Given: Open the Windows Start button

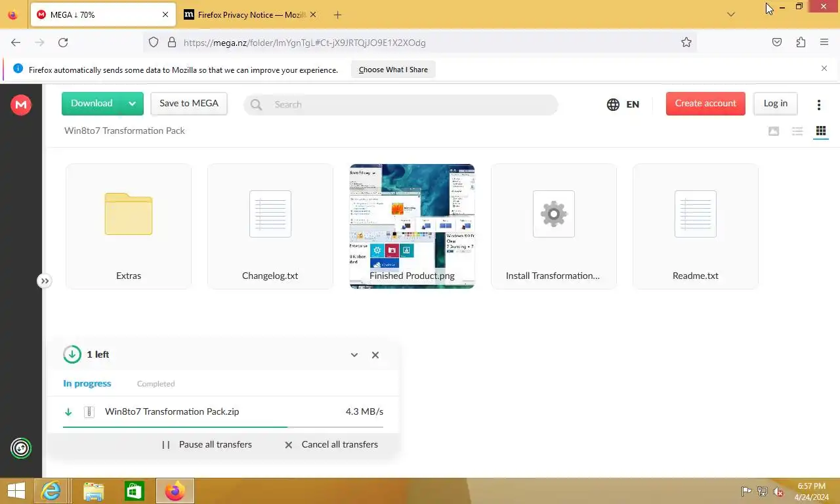Looking at the screenshot, I should click(x=16, y=491).
